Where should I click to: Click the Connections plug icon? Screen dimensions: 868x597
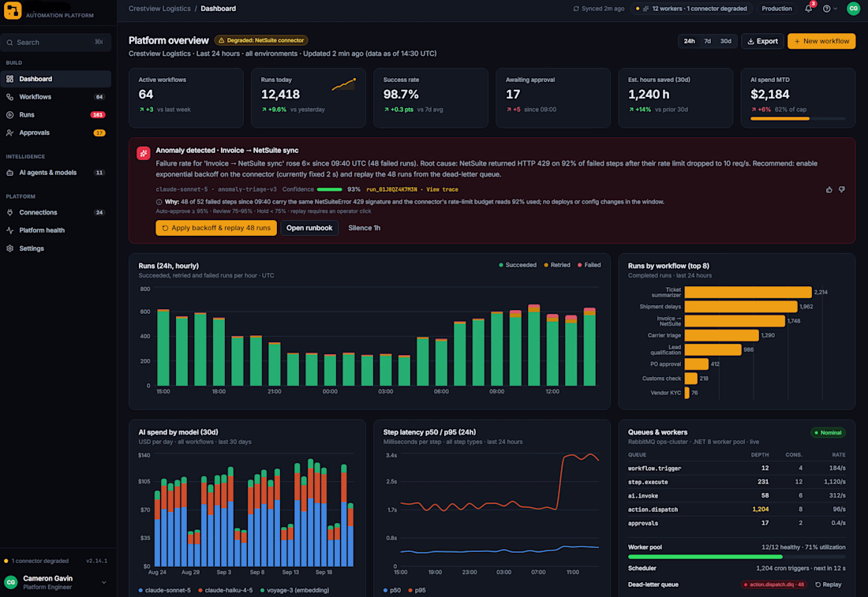pyautogui.click(x=10, y=212)
